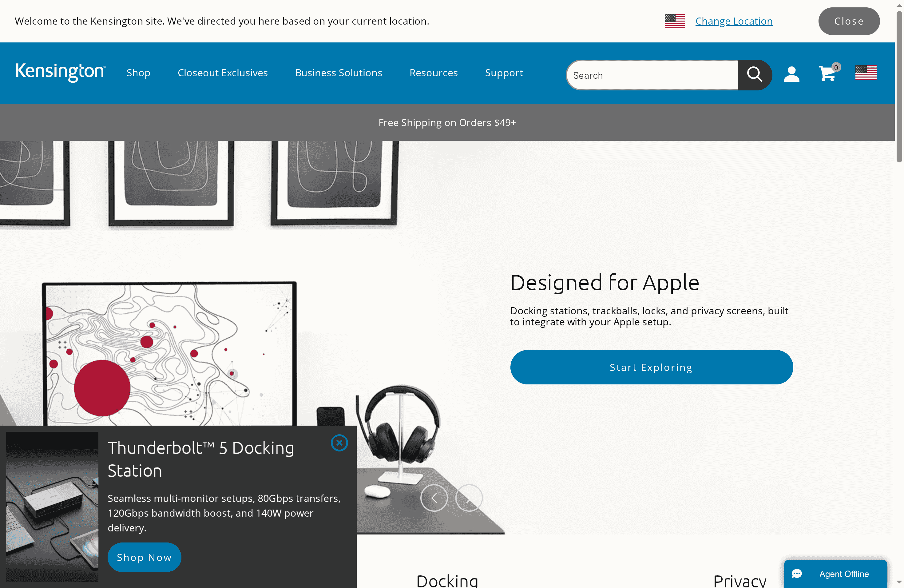Open the Business Solutions menu

(339, 73)
